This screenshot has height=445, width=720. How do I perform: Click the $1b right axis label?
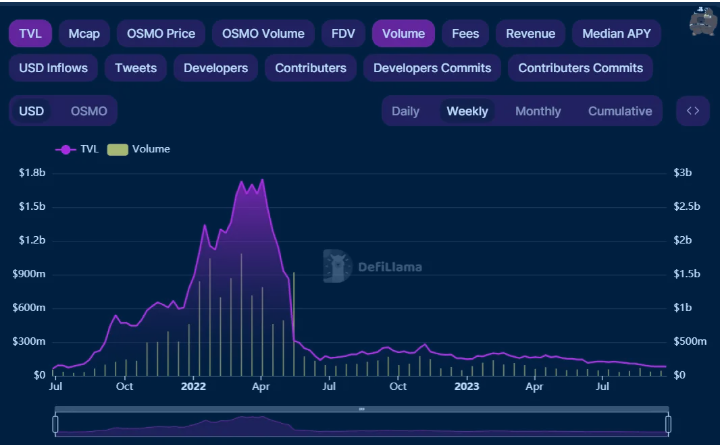click(x=682, y=308)
